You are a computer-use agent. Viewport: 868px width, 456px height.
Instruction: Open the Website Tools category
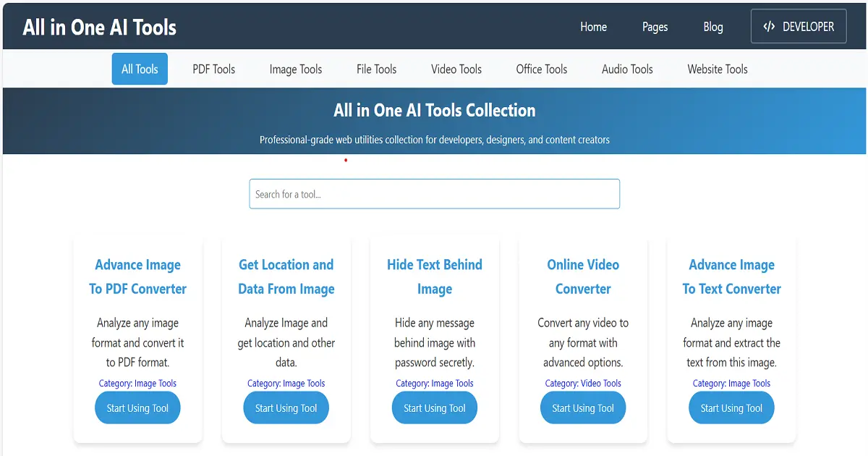pyautogui.click(x=717, y=69)
